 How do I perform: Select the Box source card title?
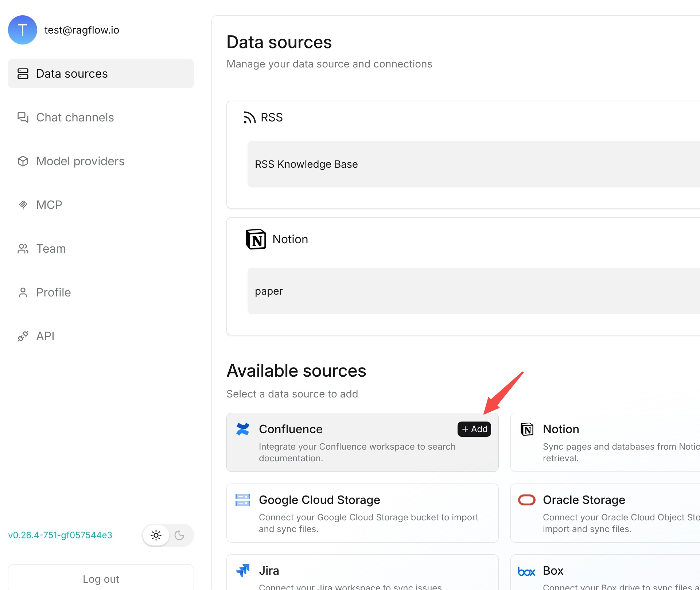coord(553,571)
